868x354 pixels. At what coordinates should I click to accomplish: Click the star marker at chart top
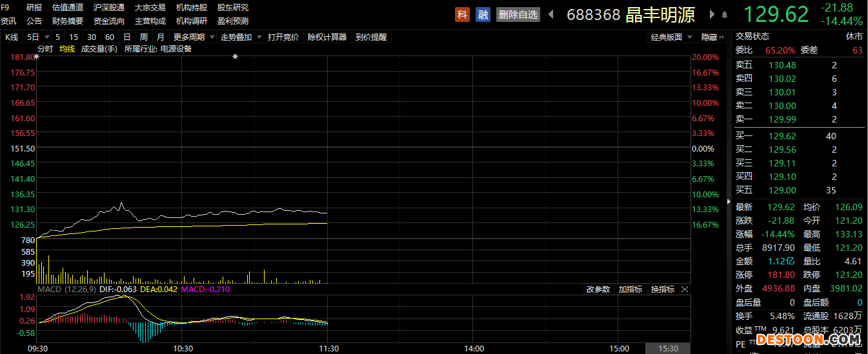[235, 57]
